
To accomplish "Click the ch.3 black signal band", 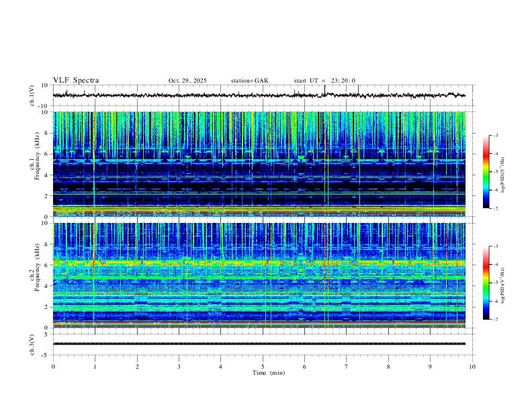I will tap(259, 344).
